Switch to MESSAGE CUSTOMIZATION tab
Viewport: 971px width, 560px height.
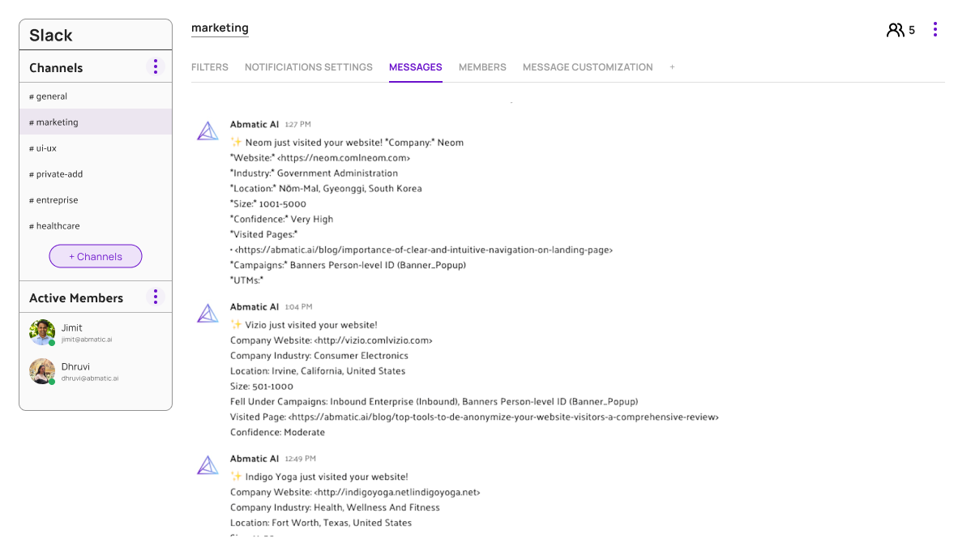(587, 67)
